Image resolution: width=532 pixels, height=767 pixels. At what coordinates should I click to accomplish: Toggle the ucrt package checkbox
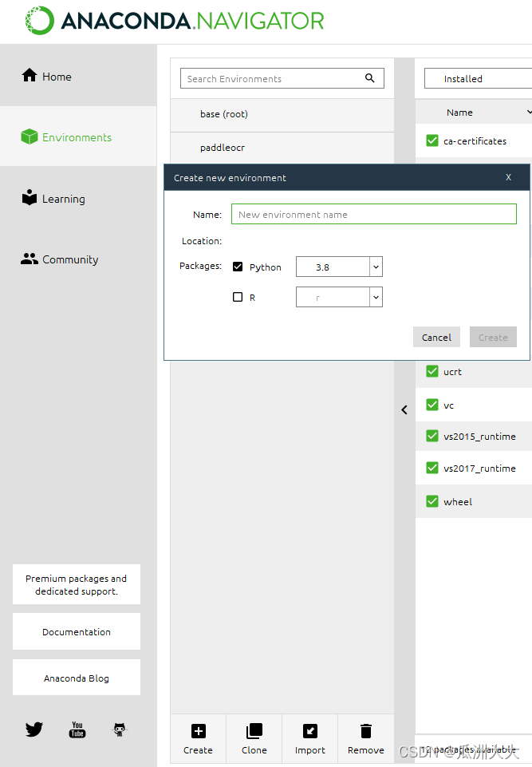click(x=432, y=371)
